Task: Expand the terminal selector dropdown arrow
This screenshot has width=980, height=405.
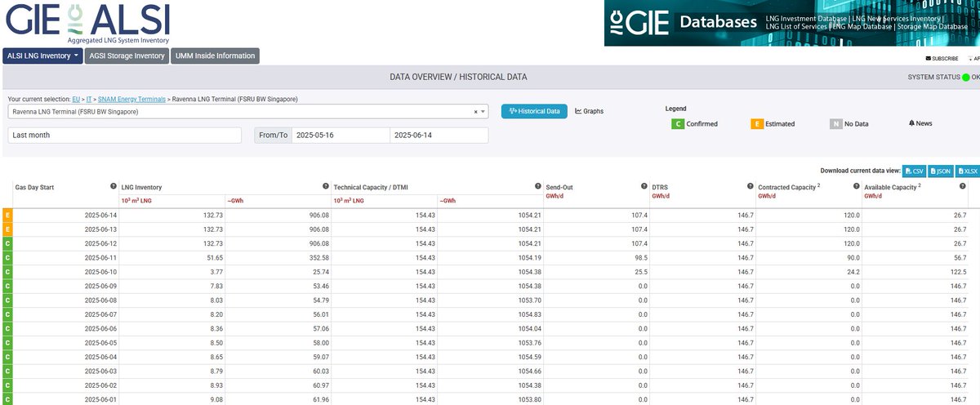Action: point(483,112)
